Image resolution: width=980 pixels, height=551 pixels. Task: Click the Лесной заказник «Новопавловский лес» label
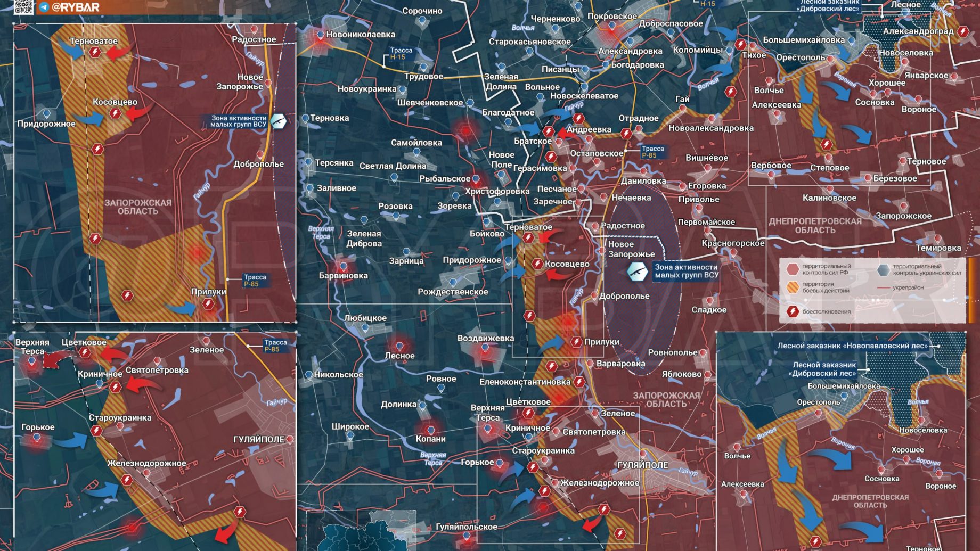click(852, 346)
